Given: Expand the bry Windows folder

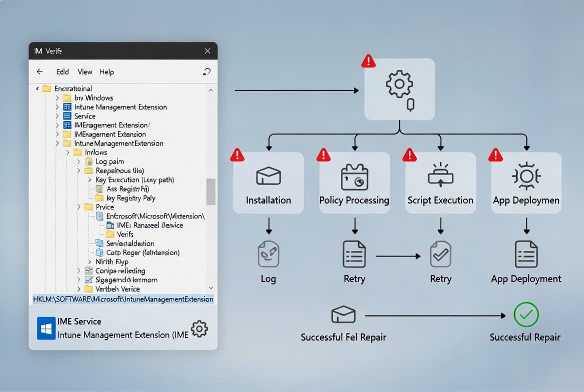Looking at the screenshot, I should [x=57, y=98].
